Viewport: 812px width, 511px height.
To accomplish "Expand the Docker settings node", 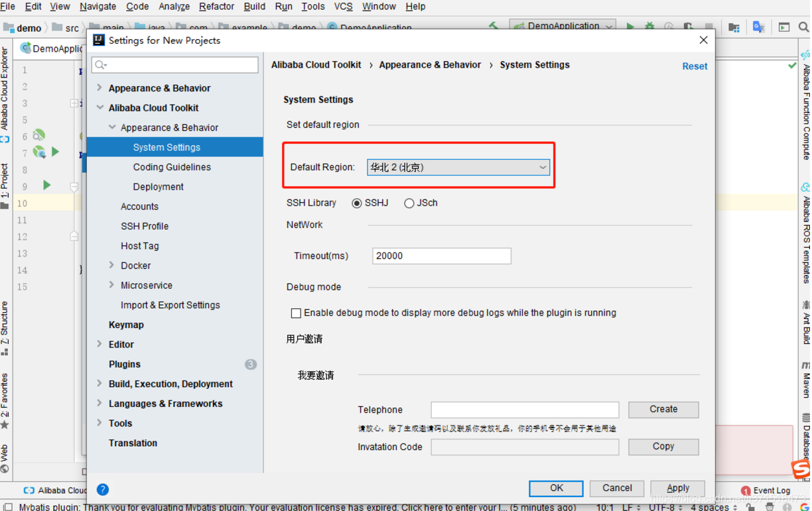I will pyautogui.click(x=111, y=265).
